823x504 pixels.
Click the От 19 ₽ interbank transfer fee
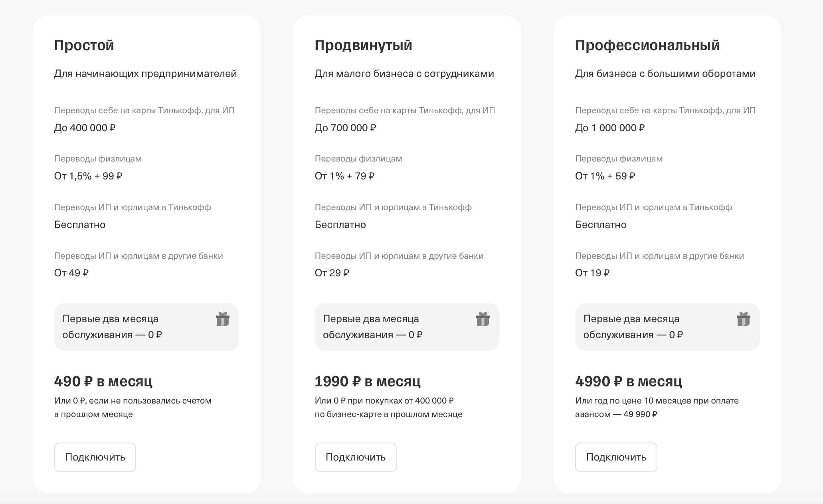point(592,273)
